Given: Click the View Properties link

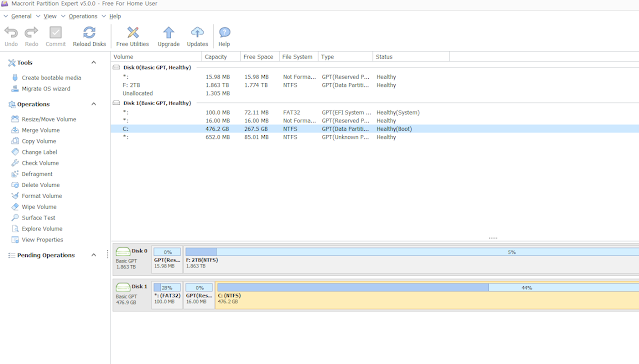Looking at the screenshot, I should [42, 240].
